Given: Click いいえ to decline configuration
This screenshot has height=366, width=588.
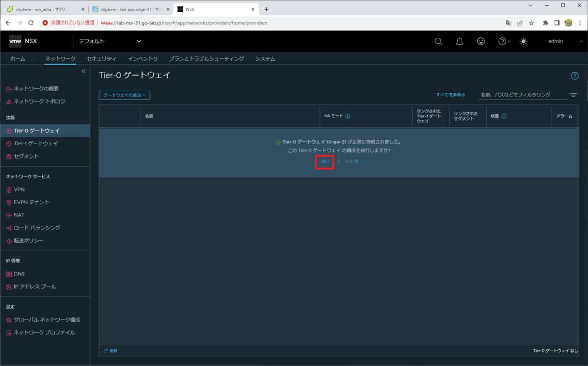Looking at the screenshot, I should click(x=352, y=161).
